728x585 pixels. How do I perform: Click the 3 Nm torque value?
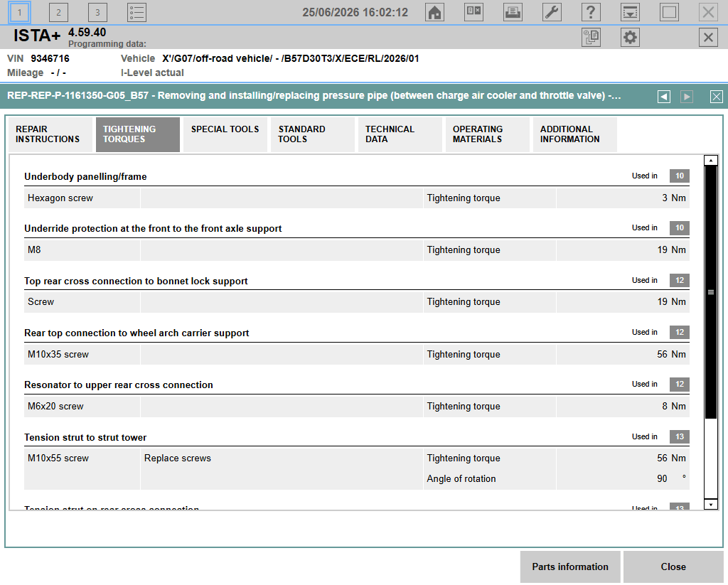(674, 198)
